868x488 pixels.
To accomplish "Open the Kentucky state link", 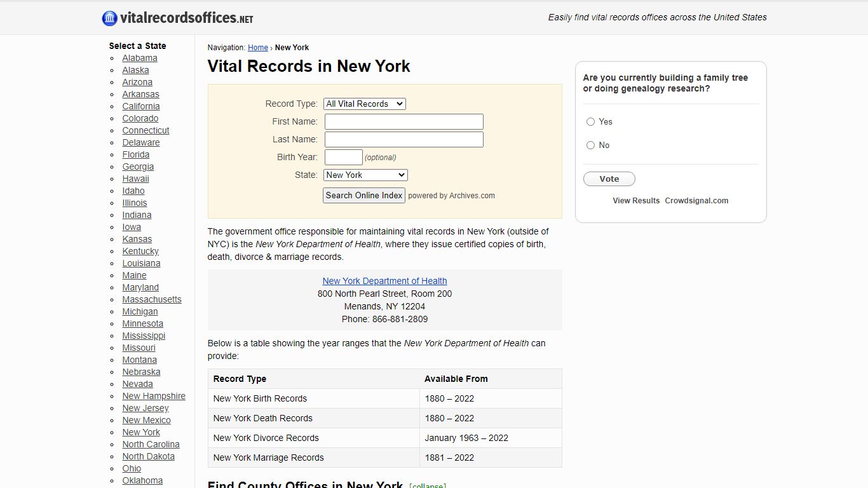I will click(x=140, y=251).
